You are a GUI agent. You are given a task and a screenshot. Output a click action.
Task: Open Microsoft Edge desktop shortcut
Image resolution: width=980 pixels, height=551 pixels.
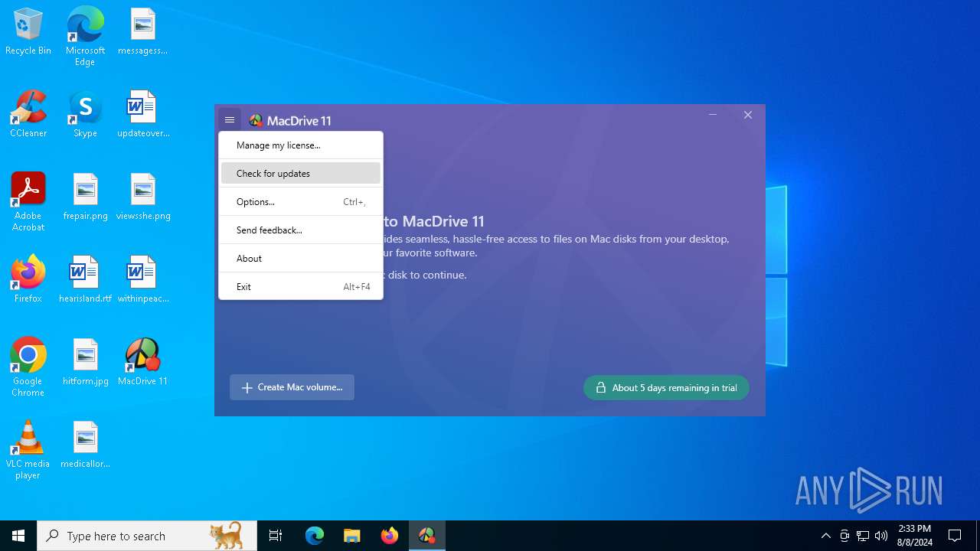click(x=85, y=36)
